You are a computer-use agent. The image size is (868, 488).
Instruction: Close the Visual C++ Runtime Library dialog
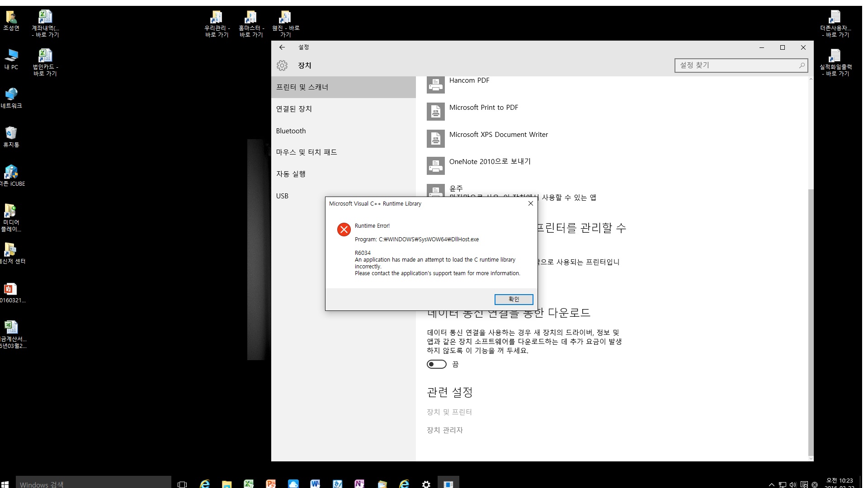tap(531, 203)
